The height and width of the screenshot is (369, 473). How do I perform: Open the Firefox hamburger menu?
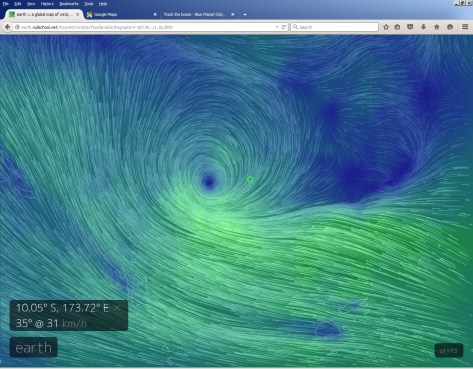tap(465, 27)
